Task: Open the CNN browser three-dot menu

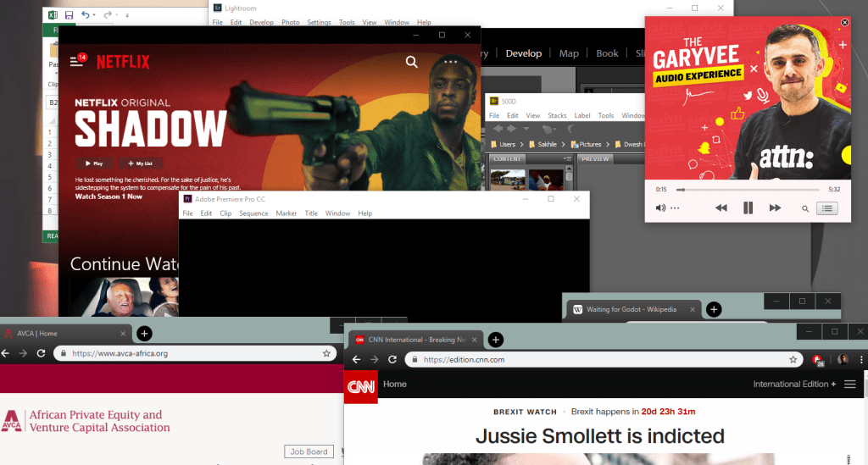Action: [x=861, y=359]
